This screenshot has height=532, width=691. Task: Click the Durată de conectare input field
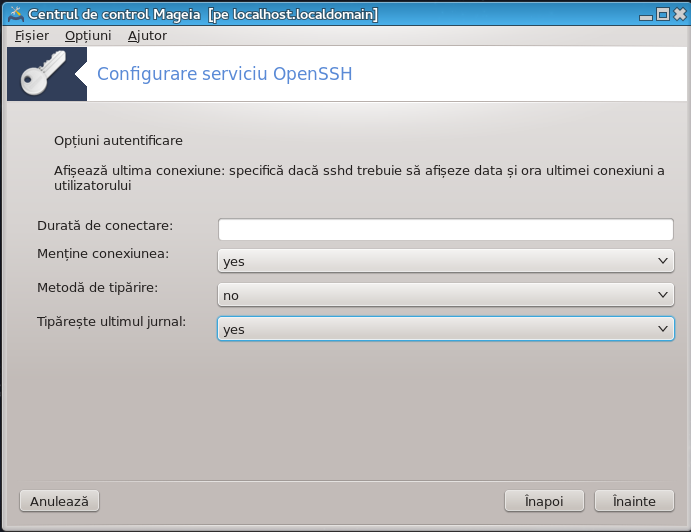pyautogui.click(x=446, y=229)
